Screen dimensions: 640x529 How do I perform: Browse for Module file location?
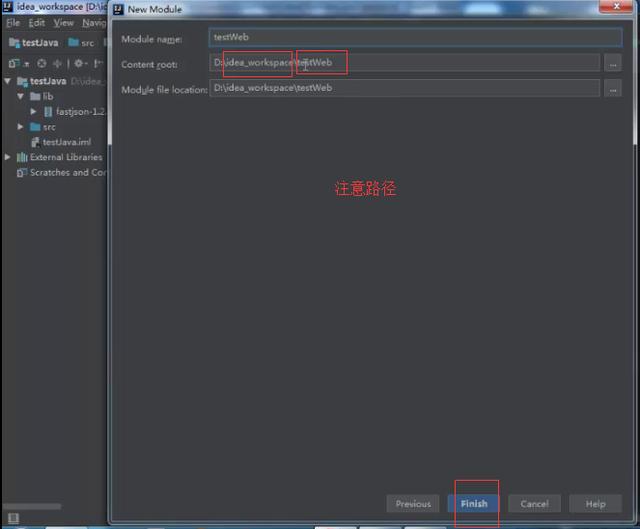613,89
